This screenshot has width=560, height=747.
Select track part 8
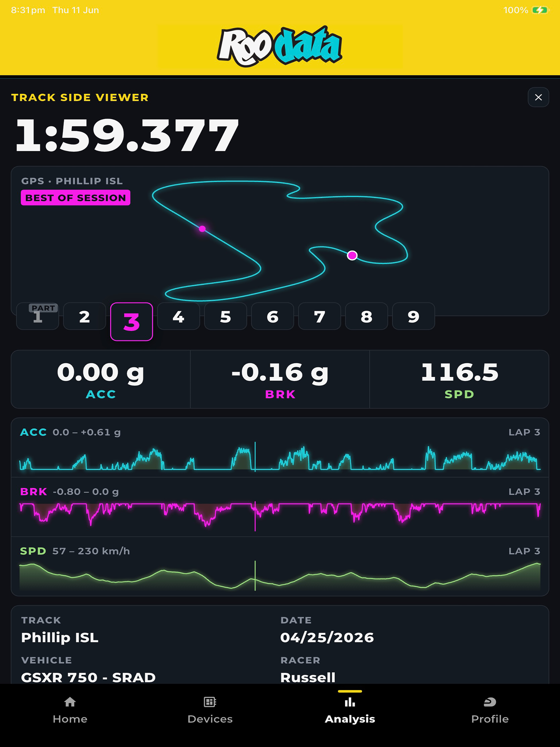point(367,316)
